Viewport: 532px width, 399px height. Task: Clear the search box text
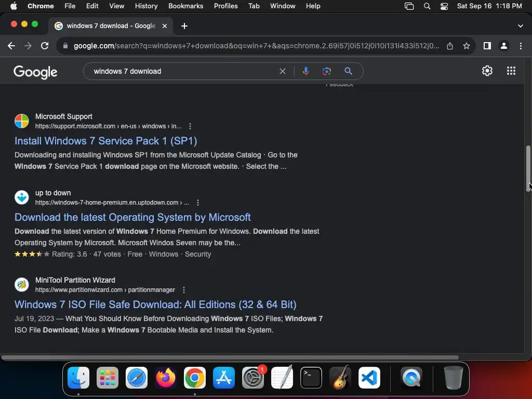point(282,71)
